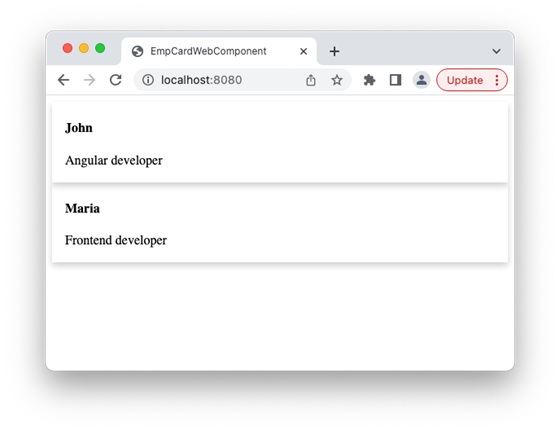Viewport: 560px width, 431px height.
Task: View site information icon in address bar
Action: [148, 80]
